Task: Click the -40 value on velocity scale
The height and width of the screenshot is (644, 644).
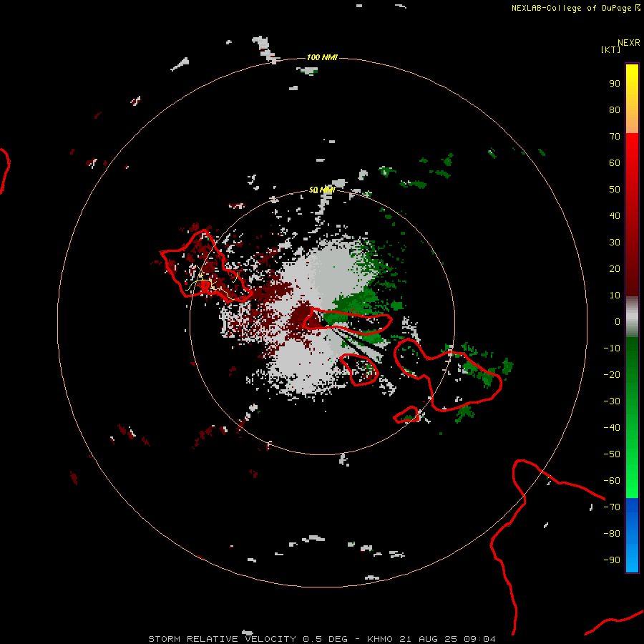Action: click(612, 428)
